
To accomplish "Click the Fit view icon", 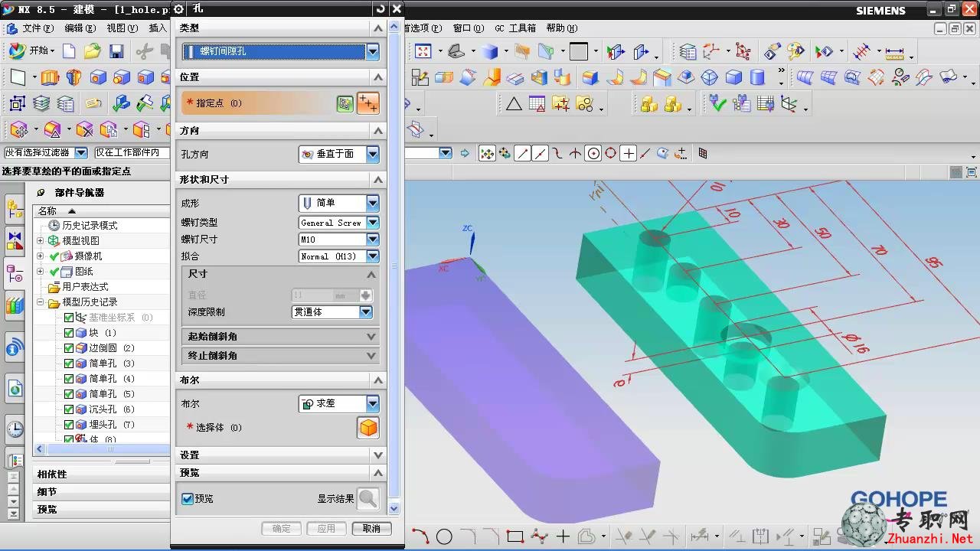I will [x=423, y=51].
